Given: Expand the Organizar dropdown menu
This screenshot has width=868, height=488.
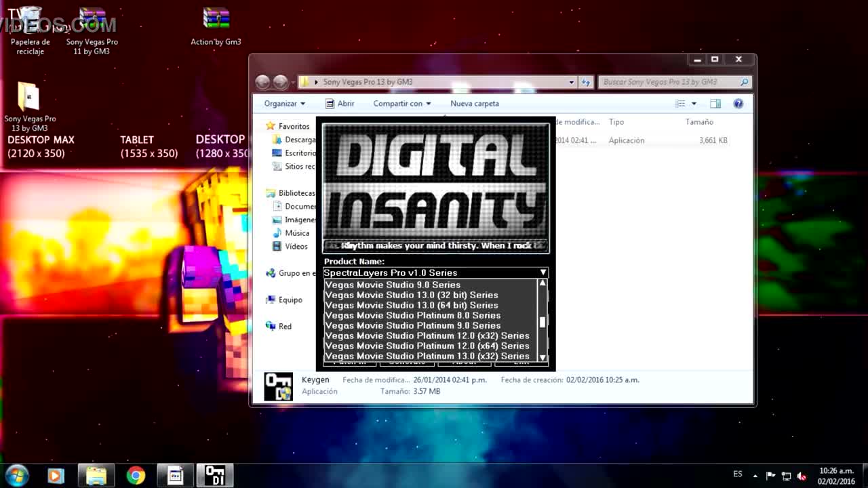Looking at the screenshot, I should pyautogui.click(x=285, y=104).
